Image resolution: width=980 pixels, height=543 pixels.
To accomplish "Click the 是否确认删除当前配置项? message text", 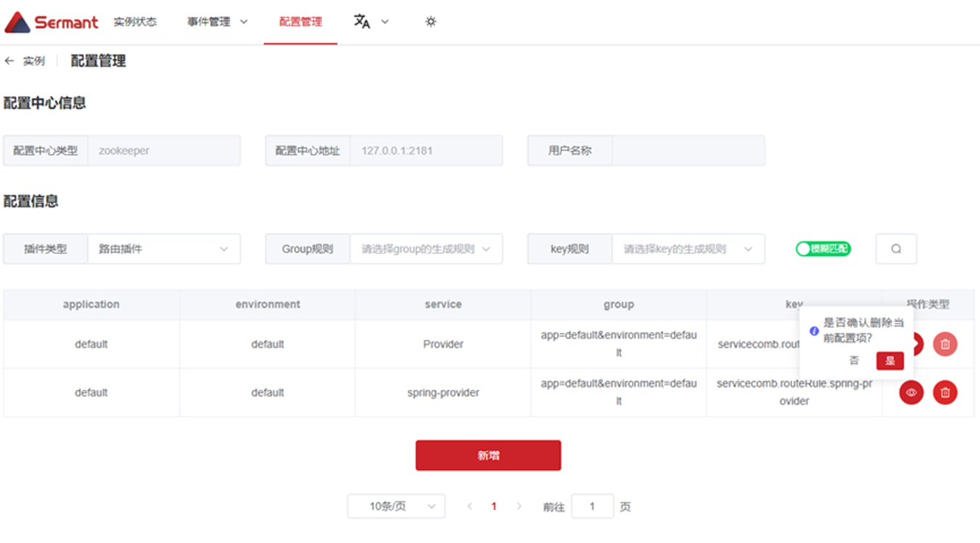I will [863, 330].
